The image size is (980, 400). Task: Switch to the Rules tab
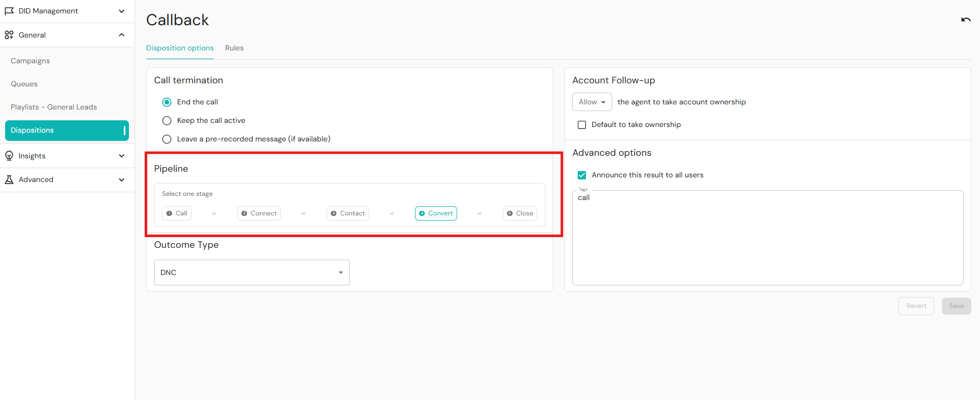tap(234, 48)
